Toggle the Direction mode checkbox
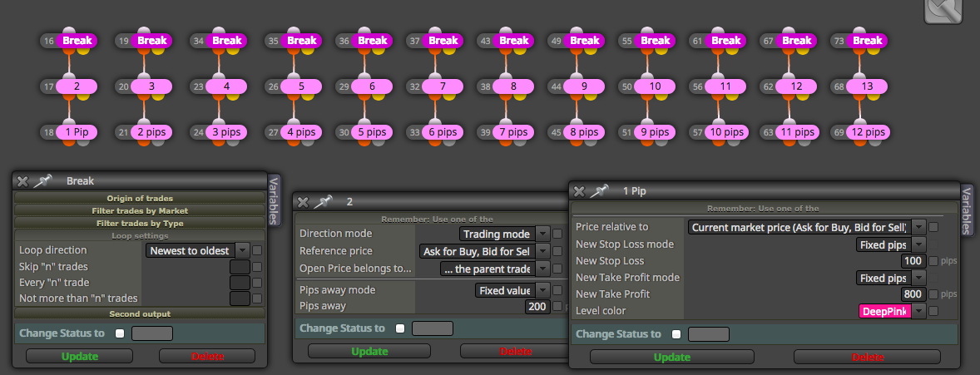The height and width of the screenshot is (375, 980). [x=557, y=234]
